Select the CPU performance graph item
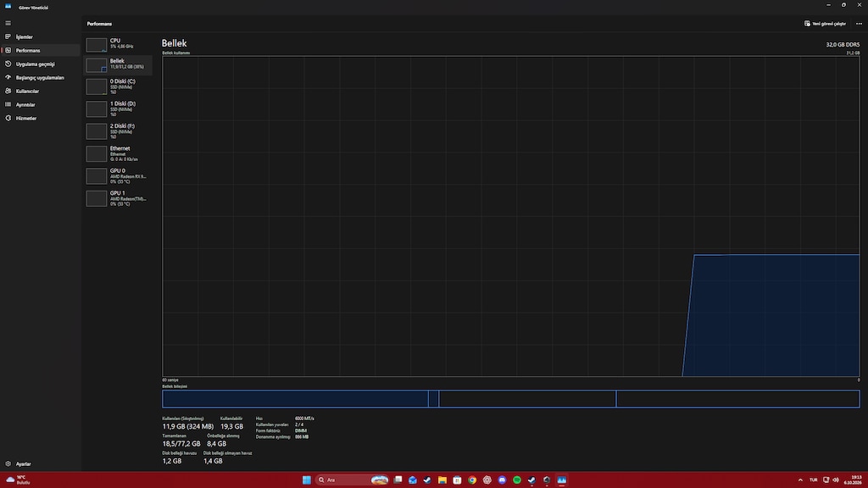 118,44
